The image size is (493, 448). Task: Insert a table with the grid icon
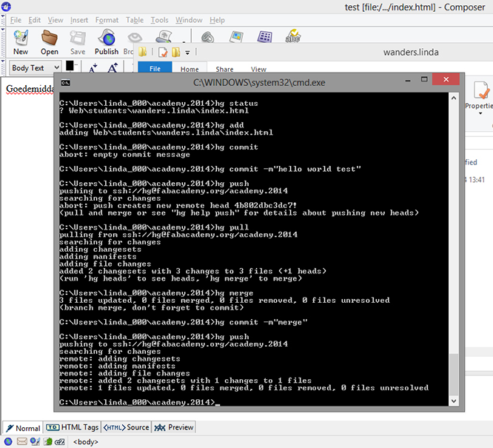[x=265, y=37]
